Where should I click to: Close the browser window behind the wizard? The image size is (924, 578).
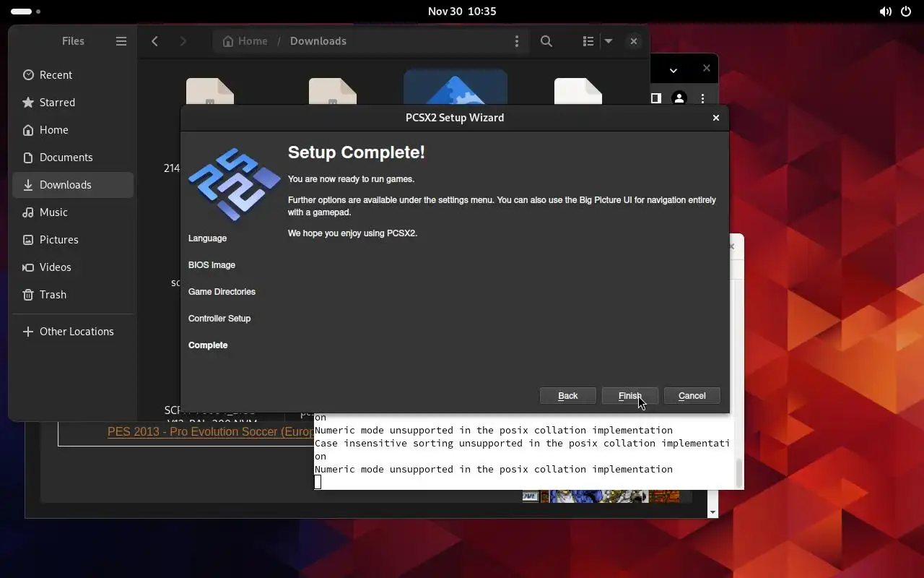click(707, 68)
